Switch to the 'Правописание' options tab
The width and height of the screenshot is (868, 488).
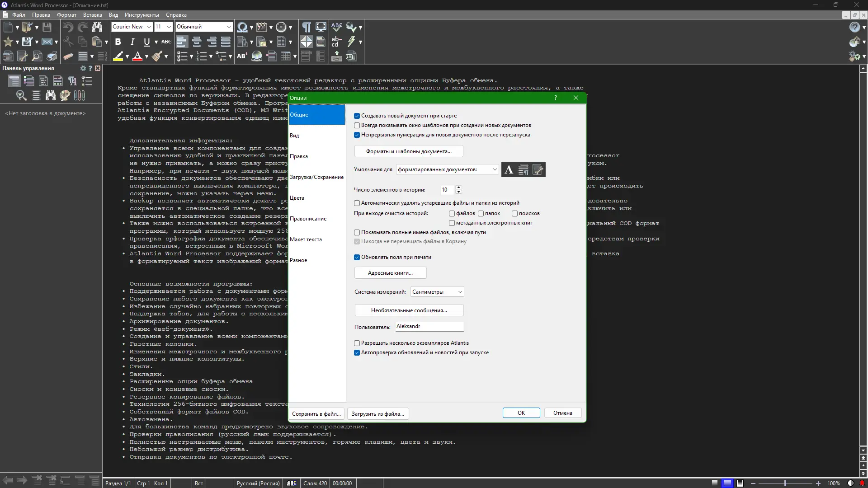308,219
